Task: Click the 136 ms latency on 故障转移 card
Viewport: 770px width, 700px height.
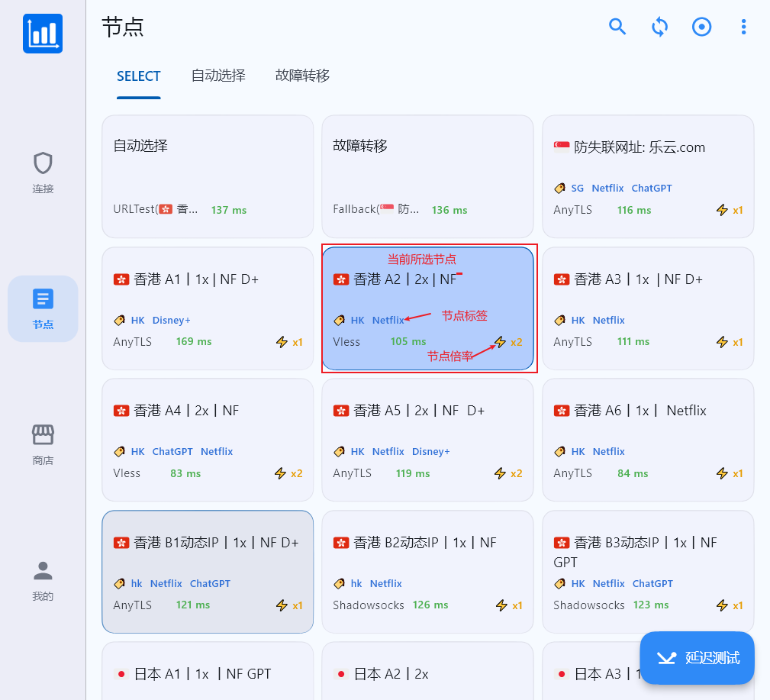Action: click(x=449, y=210)
